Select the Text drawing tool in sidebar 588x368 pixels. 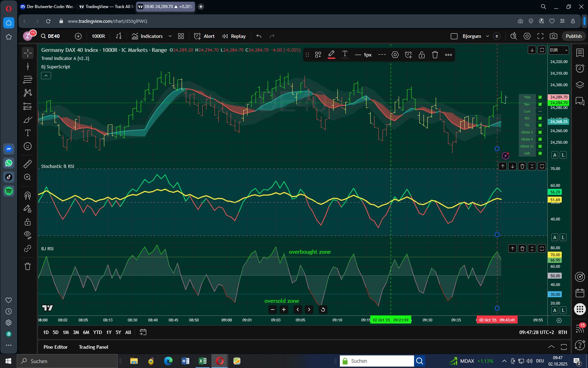pyautogui.click(x=28, y=133)
